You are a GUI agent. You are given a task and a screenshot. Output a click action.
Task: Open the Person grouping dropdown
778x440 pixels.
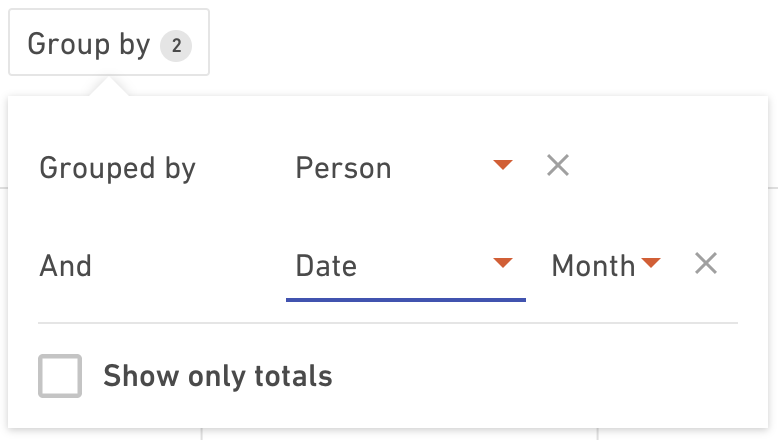pyautogui.click(x=405, y=168)
